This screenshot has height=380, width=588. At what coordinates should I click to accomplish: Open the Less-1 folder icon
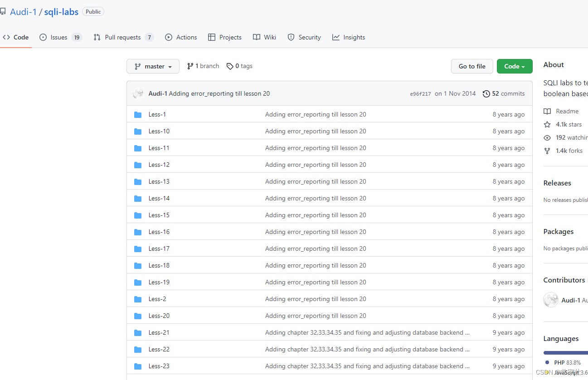tap(138, 115)
